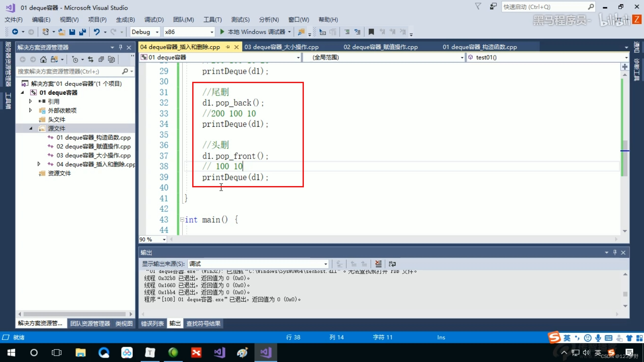644x362 pixels.
Task: Open the 调试(D) Debug menu
Action: [154, 19]
